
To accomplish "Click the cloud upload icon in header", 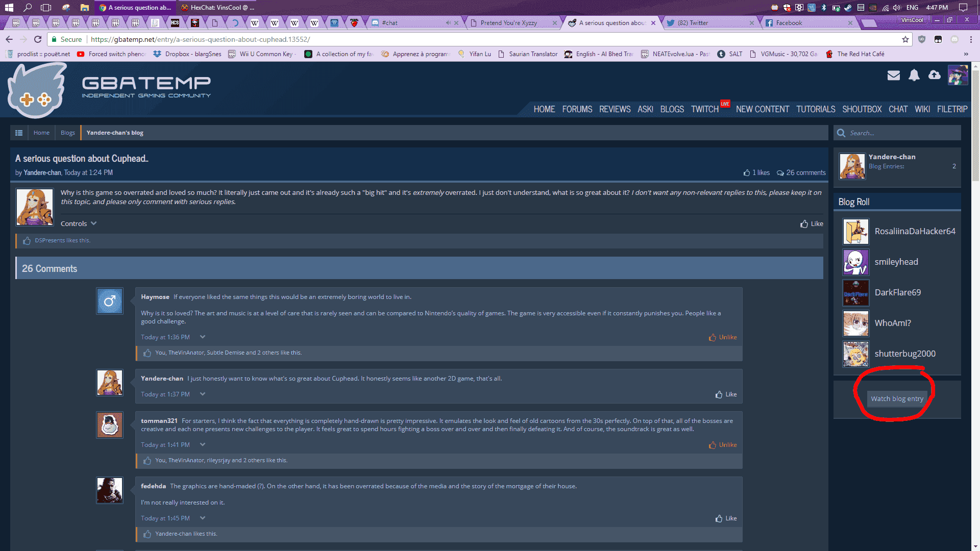I will click(x=935, y=75).
